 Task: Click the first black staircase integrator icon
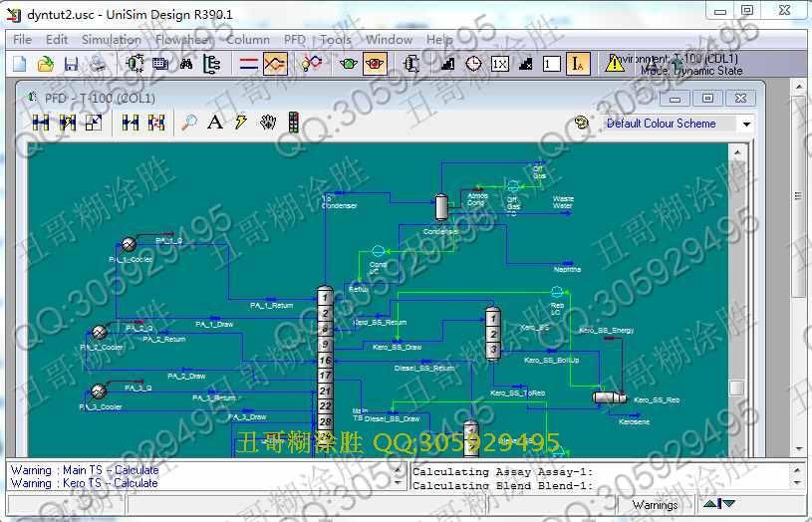[x=448, y=64]
